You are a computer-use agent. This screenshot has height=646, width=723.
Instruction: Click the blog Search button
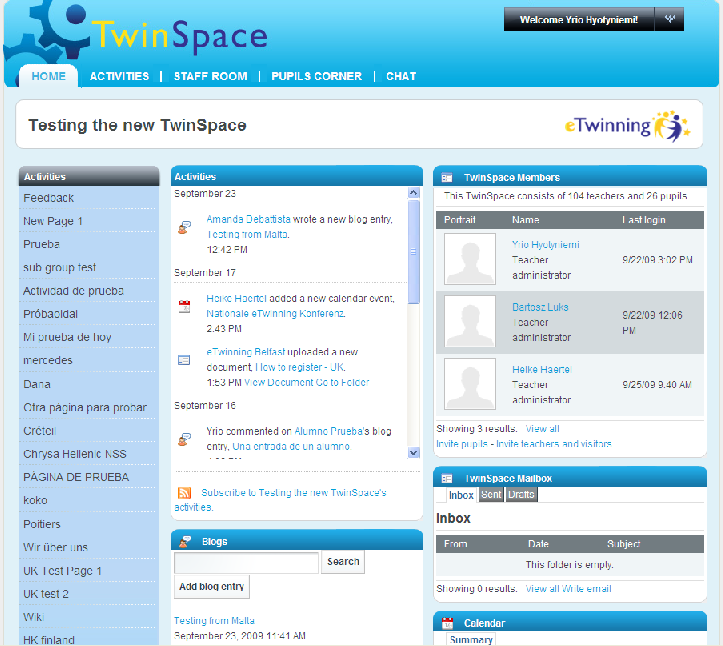tap(343, 562)
